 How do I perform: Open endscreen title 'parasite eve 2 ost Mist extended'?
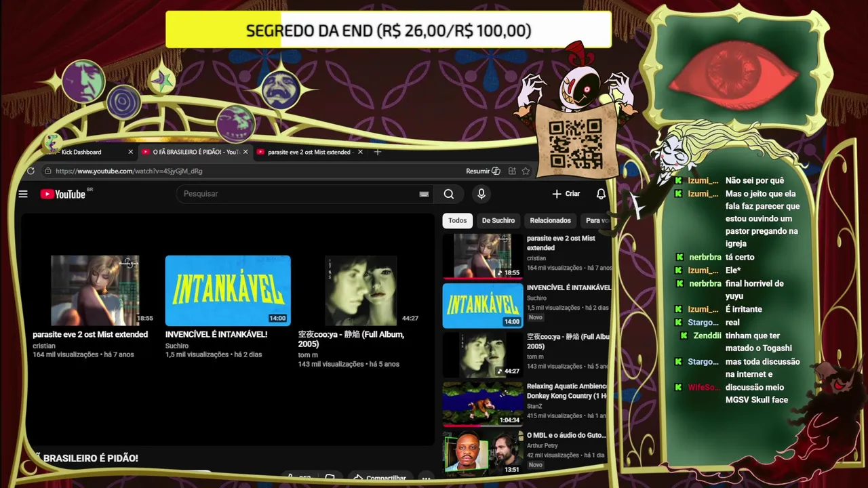(x=90, y=334)
